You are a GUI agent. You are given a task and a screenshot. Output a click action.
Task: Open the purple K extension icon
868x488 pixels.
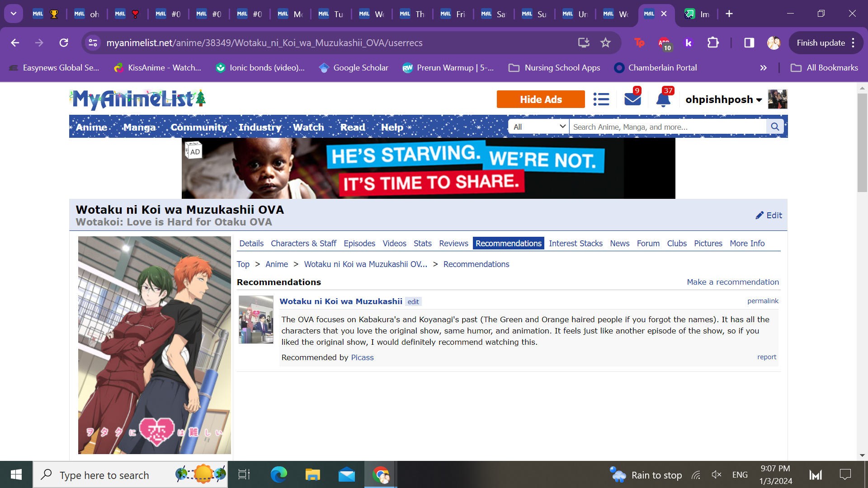(689, 43)
